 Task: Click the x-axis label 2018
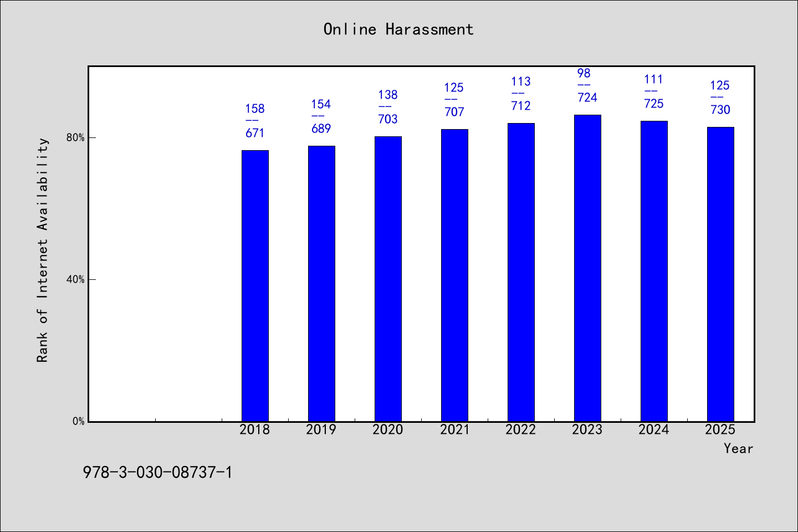(x=255, y=430)
